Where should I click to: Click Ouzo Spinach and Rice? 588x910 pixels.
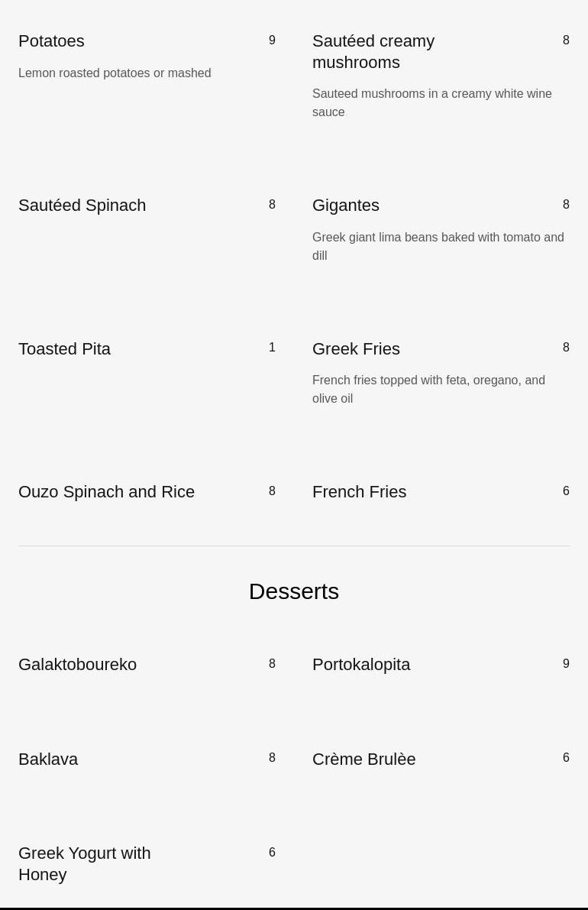[x=106, y=492]
